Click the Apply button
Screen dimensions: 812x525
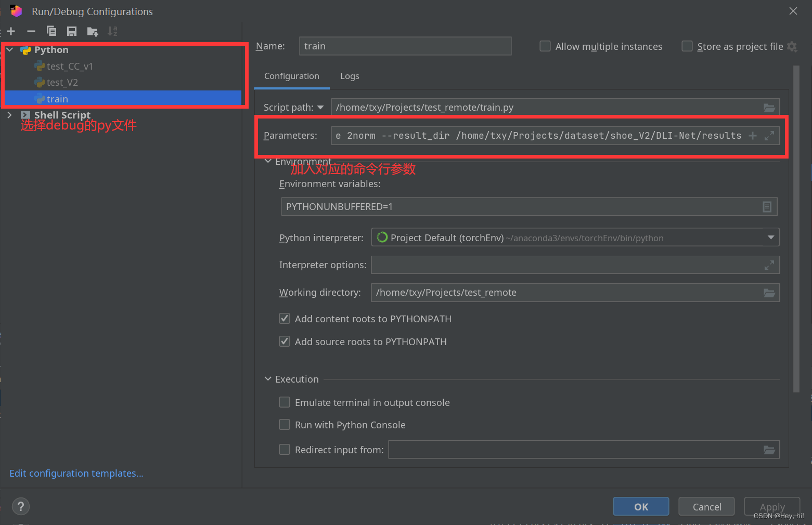tap(771, 506)
